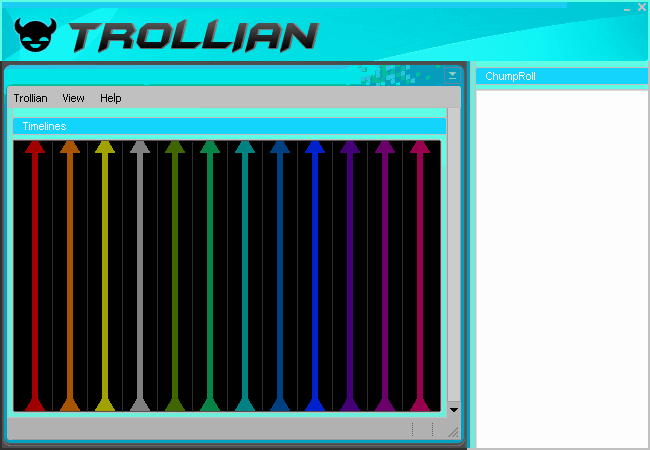Image resolution: width=650 pixels, height=450 pixels.
Task: Click the scrollbar down arrow
Action: (453, 409)
